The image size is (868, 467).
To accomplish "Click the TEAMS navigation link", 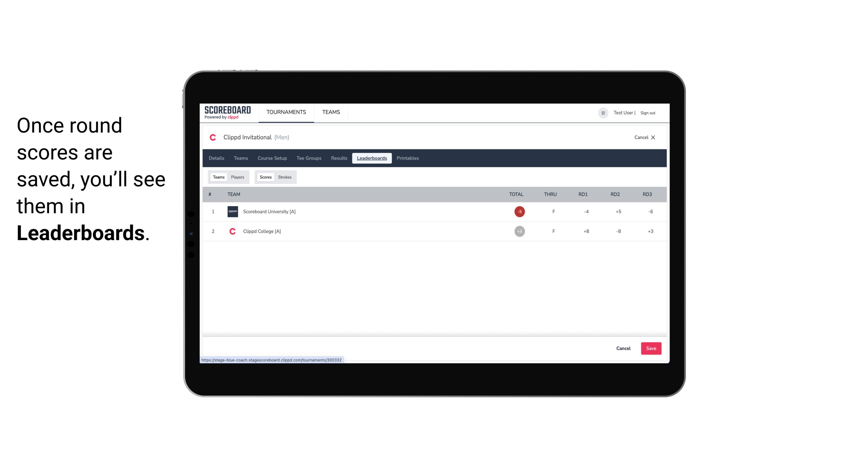I will [x=331, y=112].
